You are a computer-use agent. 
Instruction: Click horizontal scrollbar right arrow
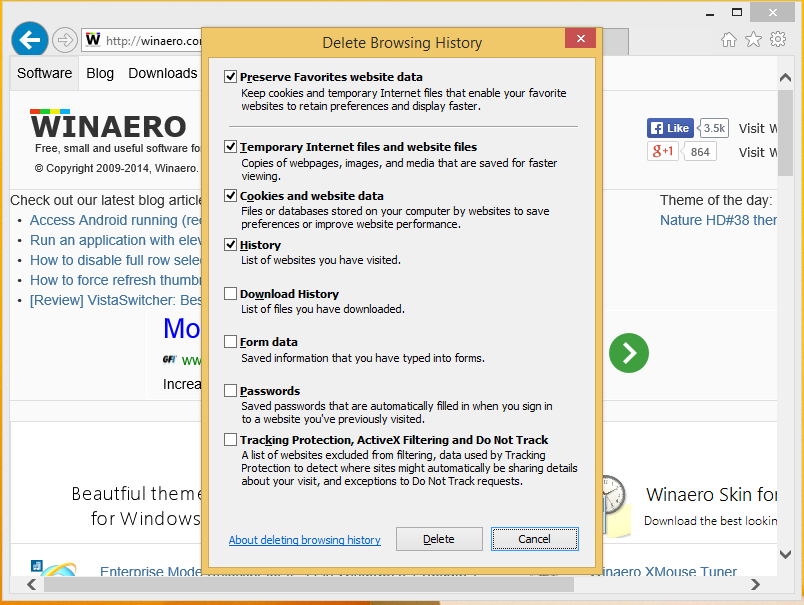point(755,584)
